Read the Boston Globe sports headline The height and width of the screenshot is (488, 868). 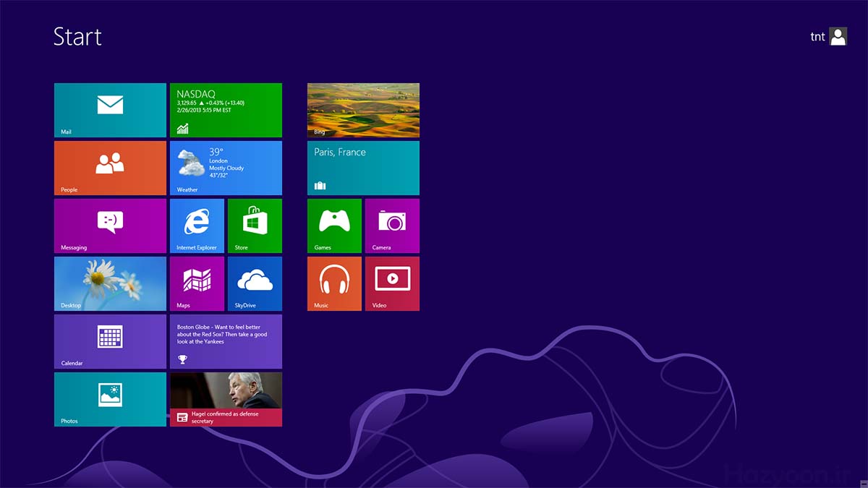226,341
